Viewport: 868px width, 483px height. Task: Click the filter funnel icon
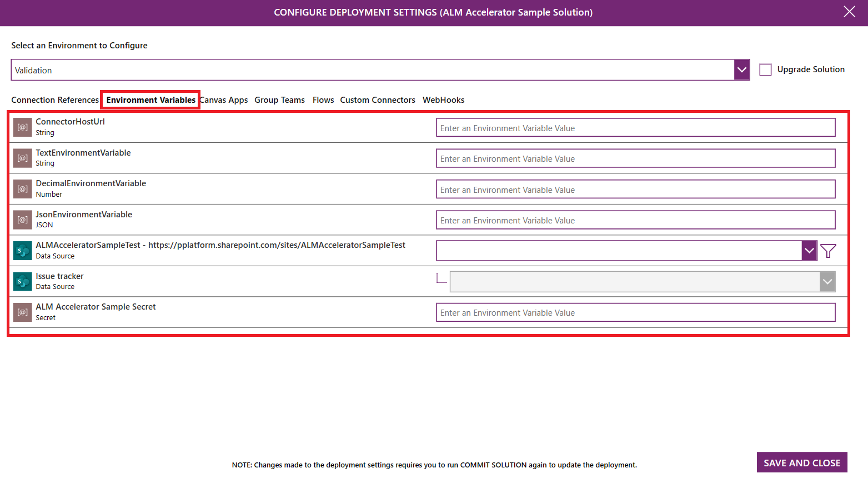(x=828, y=251)
